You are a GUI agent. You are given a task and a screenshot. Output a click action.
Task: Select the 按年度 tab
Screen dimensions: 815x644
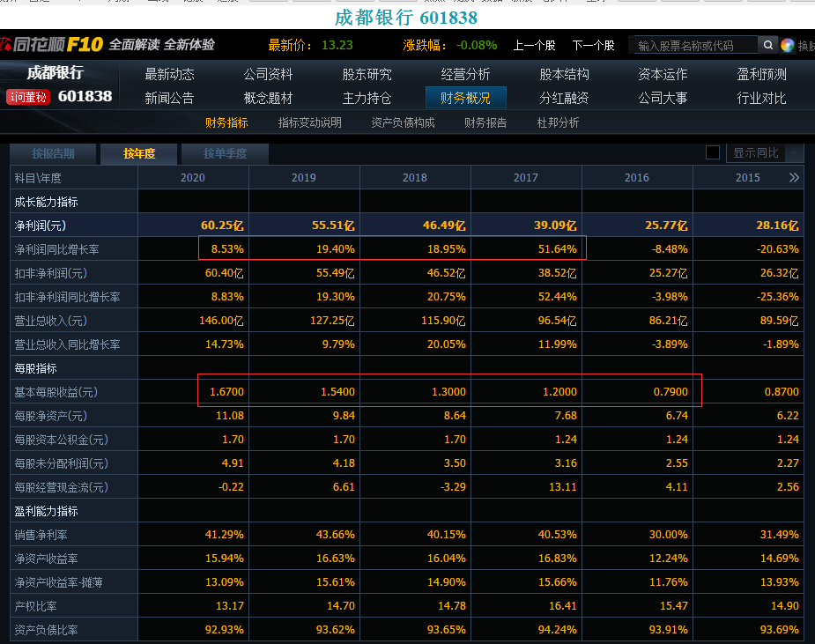coord(139,154)
